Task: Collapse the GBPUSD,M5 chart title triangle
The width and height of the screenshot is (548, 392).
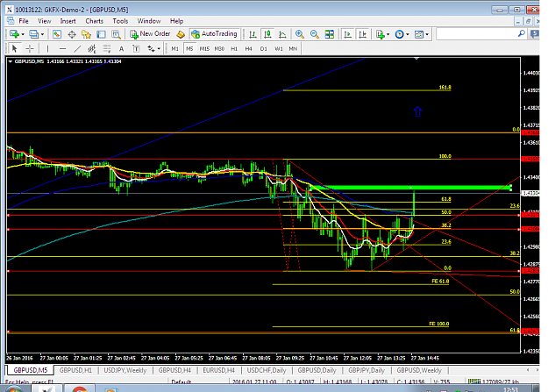Action: click(x=11, y=61)
